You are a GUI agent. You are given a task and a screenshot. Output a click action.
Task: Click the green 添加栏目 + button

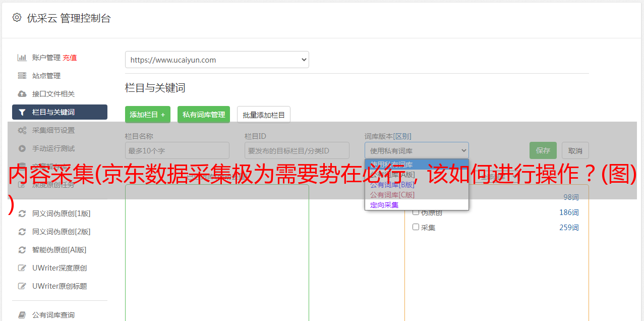click(148, 115)
